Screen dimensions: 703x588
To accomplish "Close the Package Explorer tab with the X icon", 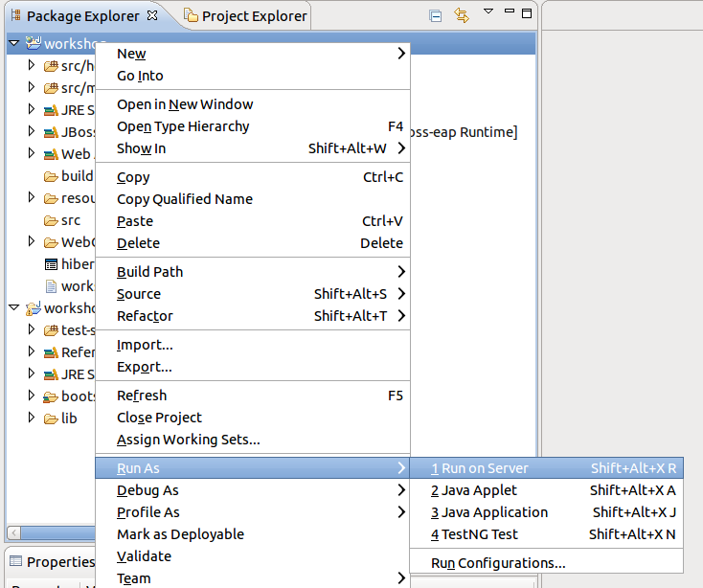I will point(151,15).
